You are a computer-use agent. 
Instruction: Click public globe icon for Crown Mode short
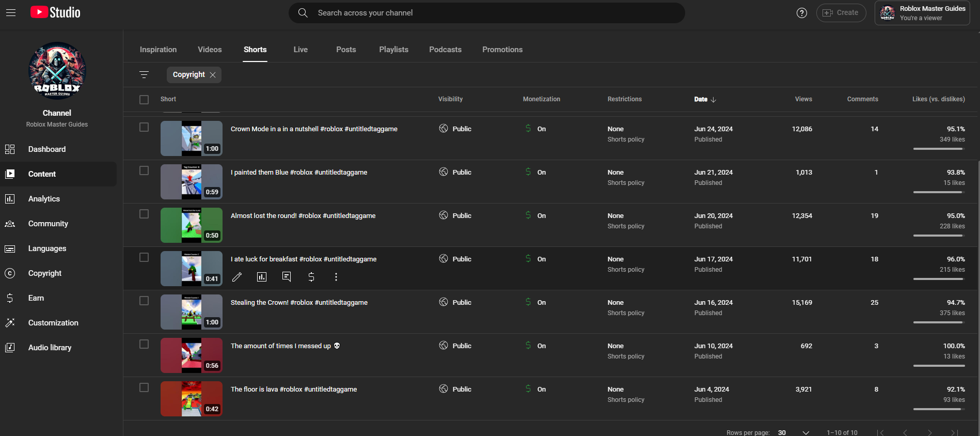(x=444, y=128)
